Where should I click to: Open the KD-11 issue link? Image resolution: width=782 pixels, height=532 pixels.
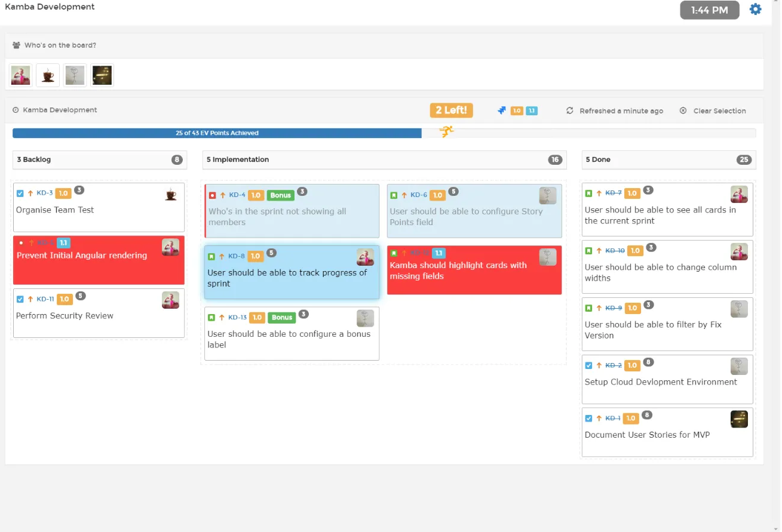tap(45, 299)
